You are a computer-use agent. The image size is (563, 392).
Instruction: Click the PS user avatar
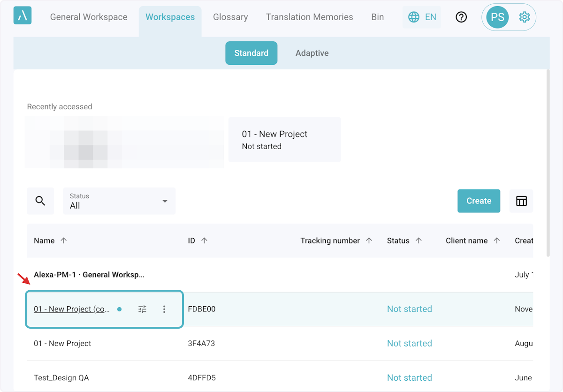[x=497, y=17]
